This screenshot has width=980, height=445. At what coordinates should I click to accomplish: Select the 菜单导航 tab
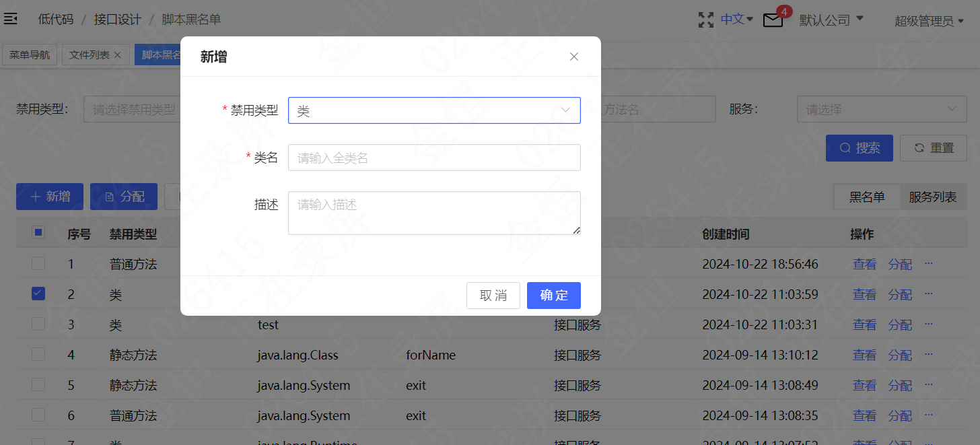(x=30, y=55)
